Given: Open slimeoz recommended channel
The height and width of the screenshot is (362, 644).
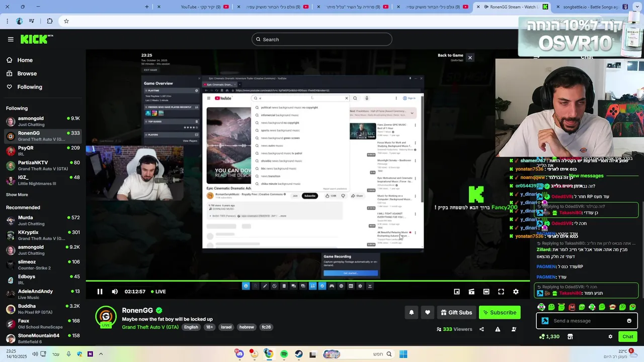Looking at the screenshot, I should point(43,264).
